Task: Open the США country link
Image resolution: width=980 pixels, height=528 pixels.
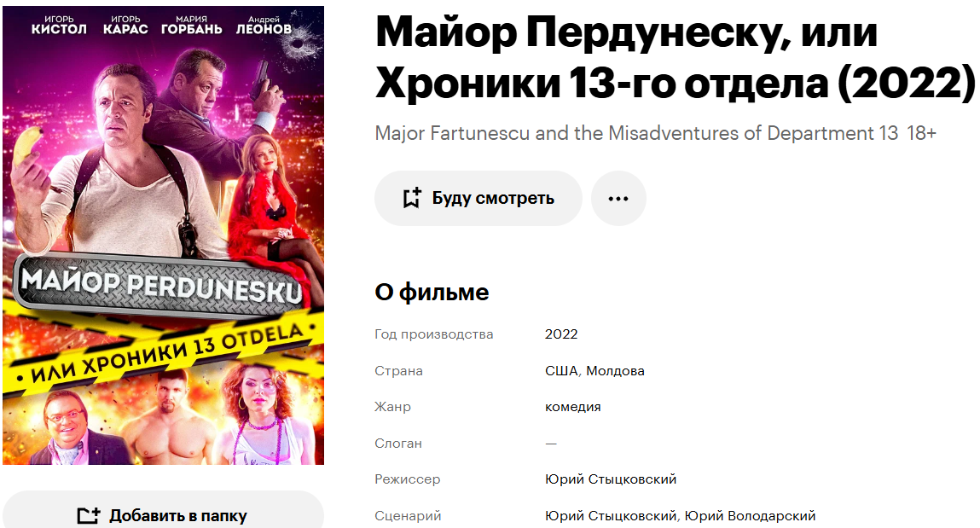Action: tap(562, 370)
